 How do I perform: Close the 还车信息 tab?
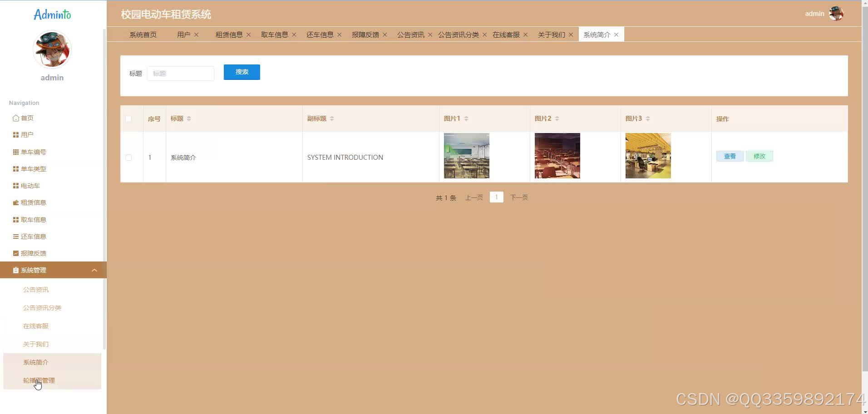tap(340, 34)
